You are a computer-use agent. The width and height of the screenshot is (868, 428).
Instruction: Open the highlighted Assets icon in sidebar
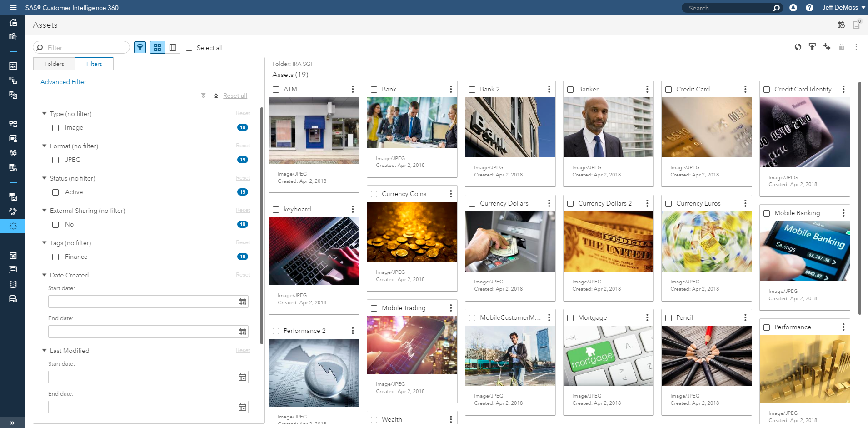13,226
